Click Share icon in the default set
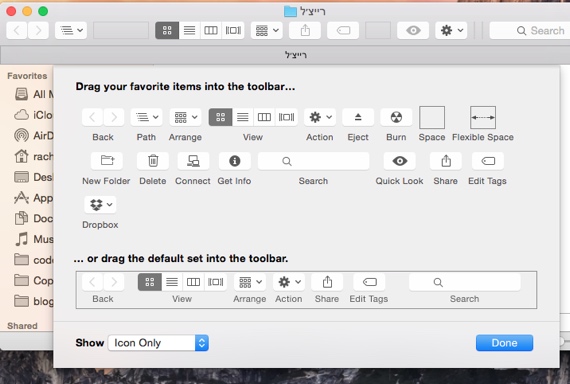Screen dimensions: 570x384 (327, 282)
